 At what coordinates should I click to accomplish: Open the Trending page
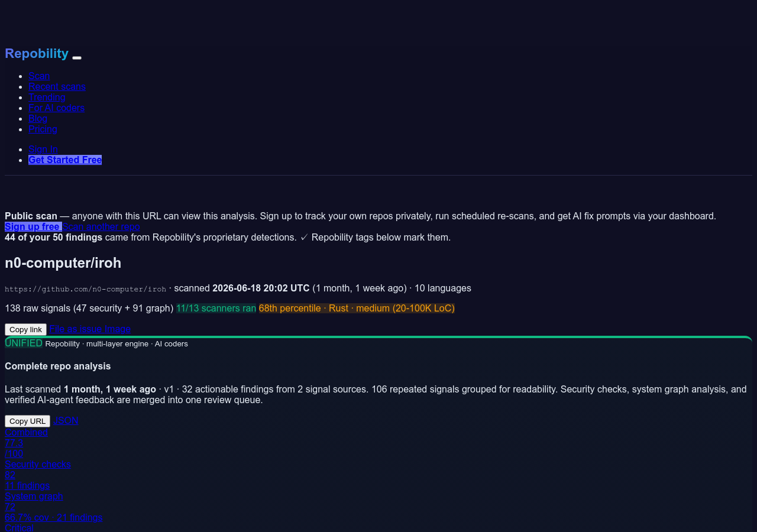[47, 97]
